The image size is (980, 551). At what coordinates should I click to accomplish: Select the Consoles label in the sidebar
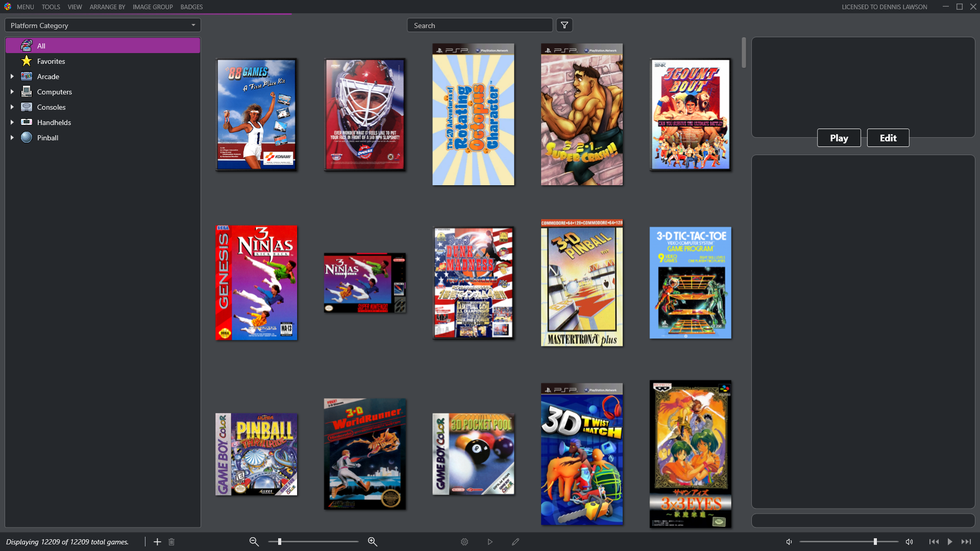point(52,107)
